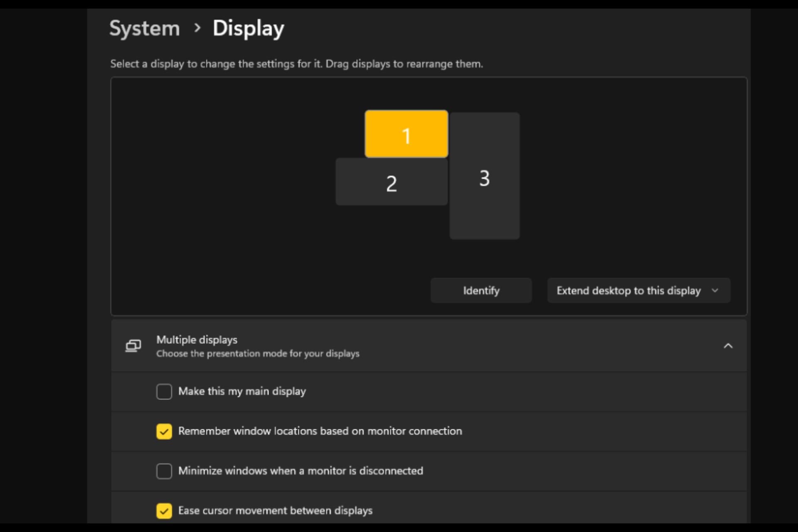Uncheck "Remember window locations based on monitor connection"

click(x=164, y=431)
